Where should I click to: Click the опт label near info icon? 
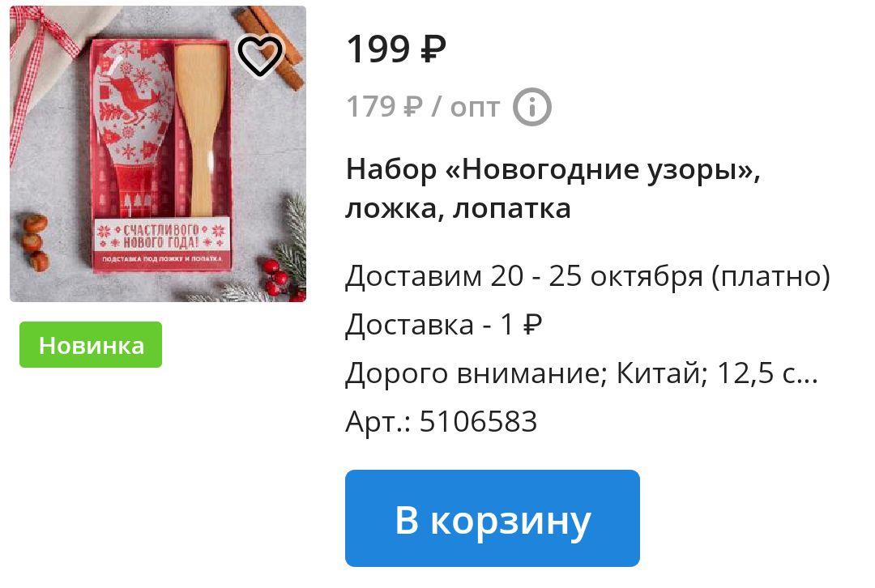[x=475, y=107]
